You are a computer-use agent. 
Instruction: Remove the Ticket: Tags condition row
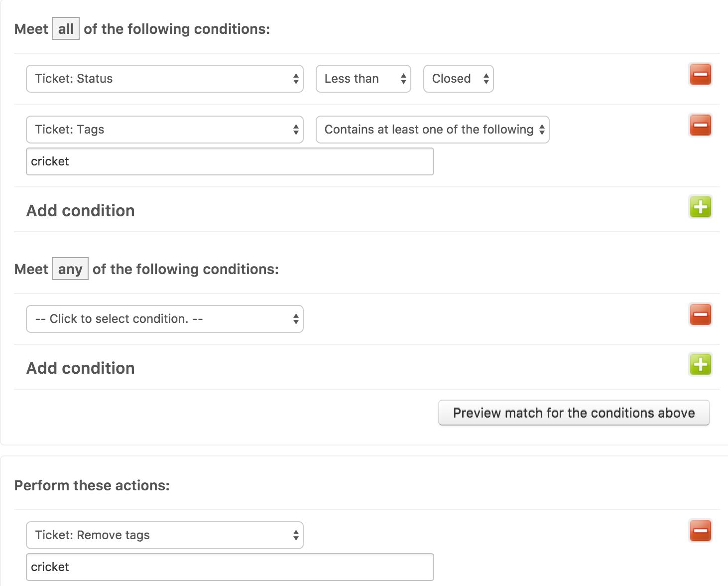(x=700, y=126)
